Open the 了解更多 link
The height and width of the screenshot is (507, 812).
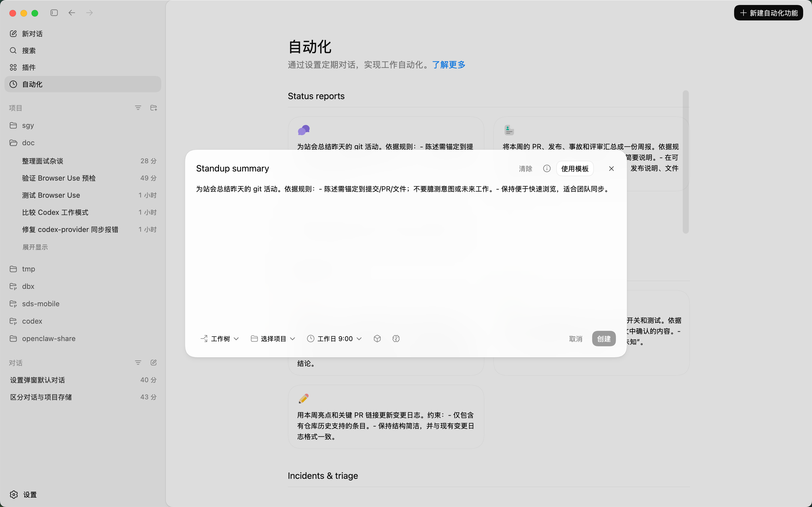point(449,65)
